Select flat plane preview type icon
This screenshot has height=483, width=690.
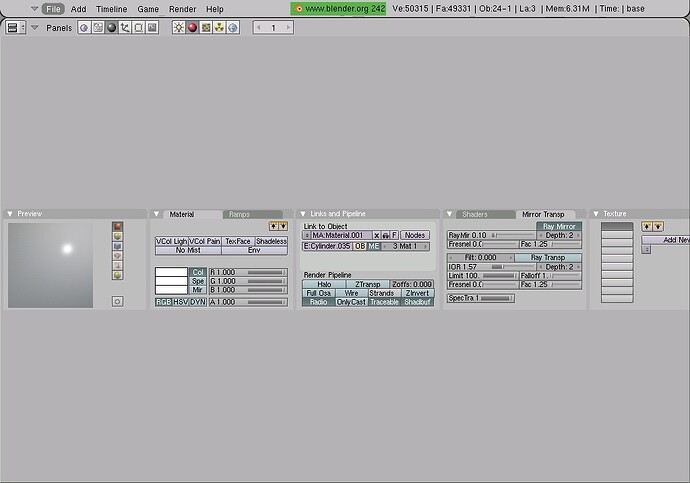click(117, 227)
